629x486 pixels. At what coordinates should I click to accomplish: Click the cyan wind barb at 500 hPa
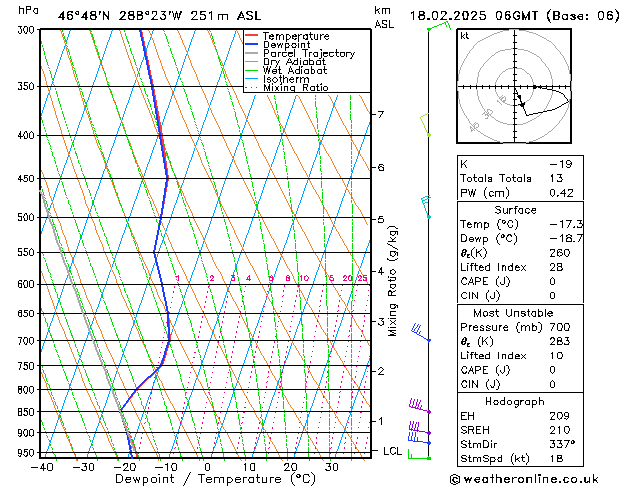tap(426, 207)
